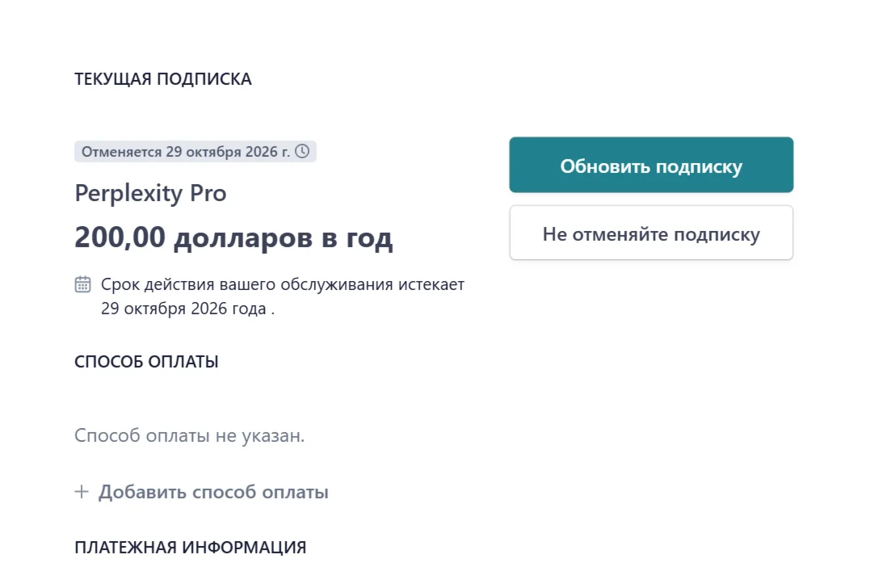Click the Срок действия вашего обслуживания истекает line

(283, 285)
